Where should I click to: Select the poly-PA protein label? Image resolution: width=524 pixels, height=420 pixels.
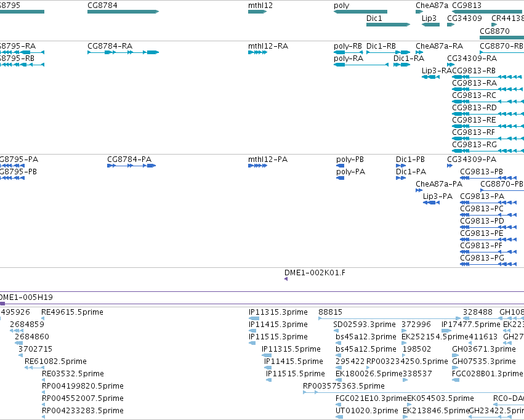[x=350, y=172]
